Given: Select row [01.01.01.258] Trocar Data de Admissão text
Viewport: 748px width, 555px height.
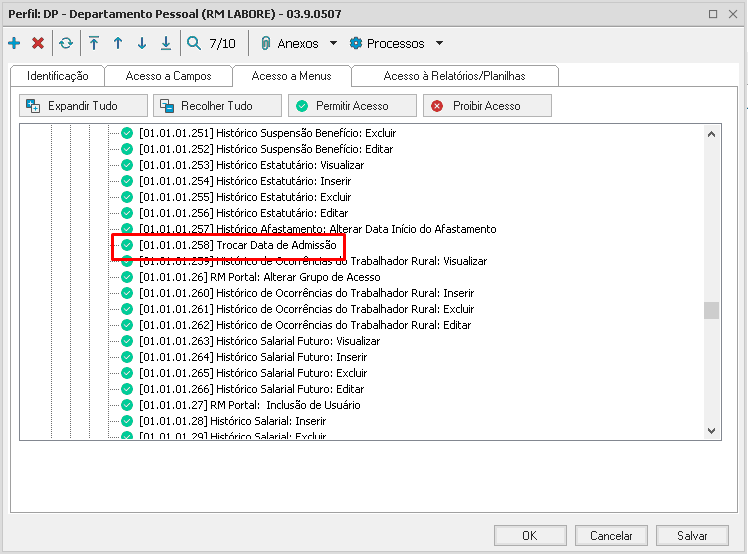Looking at the screenshot, I should pyautogui.click(x=238, y=245).
